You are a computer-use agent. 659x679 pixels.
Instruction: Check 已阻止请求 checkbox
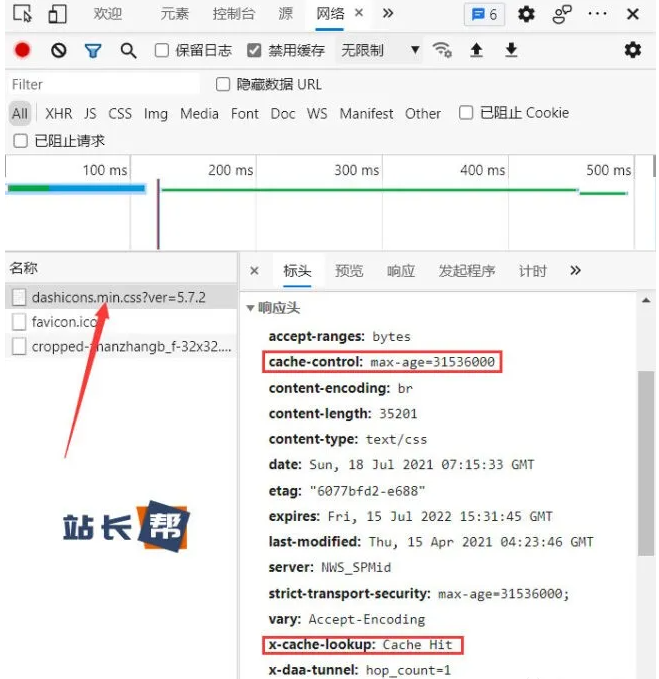[20, 141]
